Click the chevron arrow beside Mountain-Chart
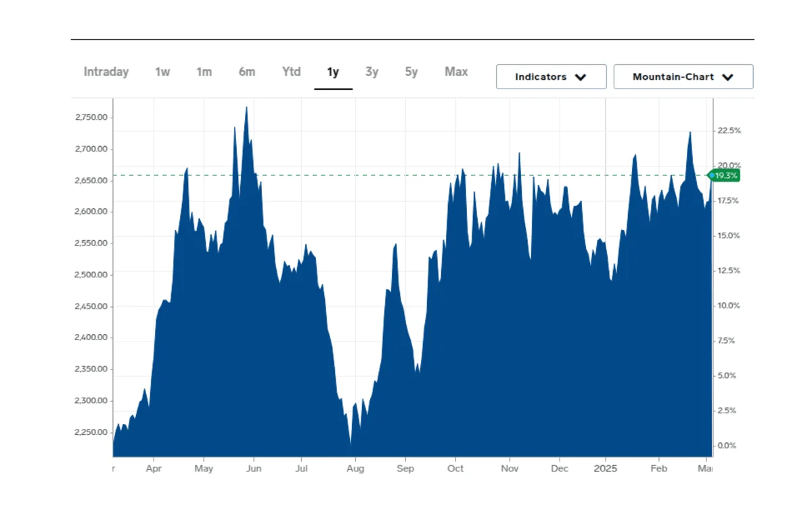The height and width of the screenshot is (510, 812). pyautogui.click(x=727, y=77)
